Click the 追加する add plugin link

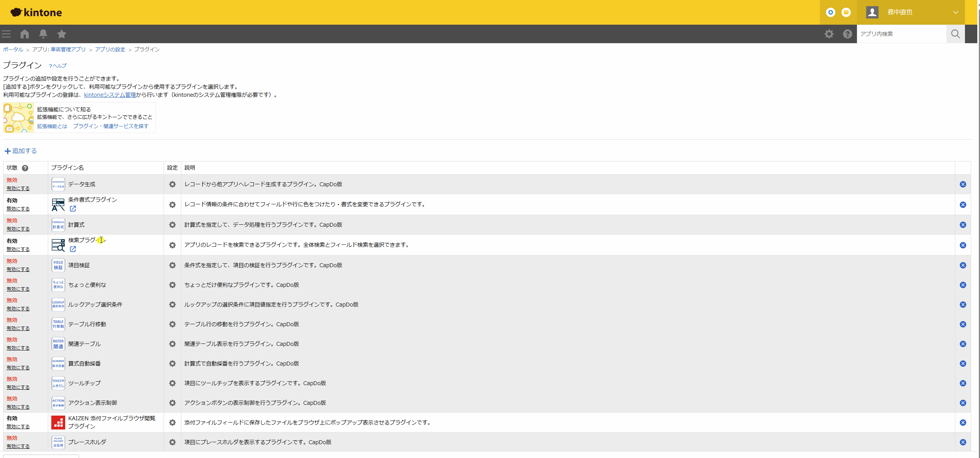click(21, 151)
